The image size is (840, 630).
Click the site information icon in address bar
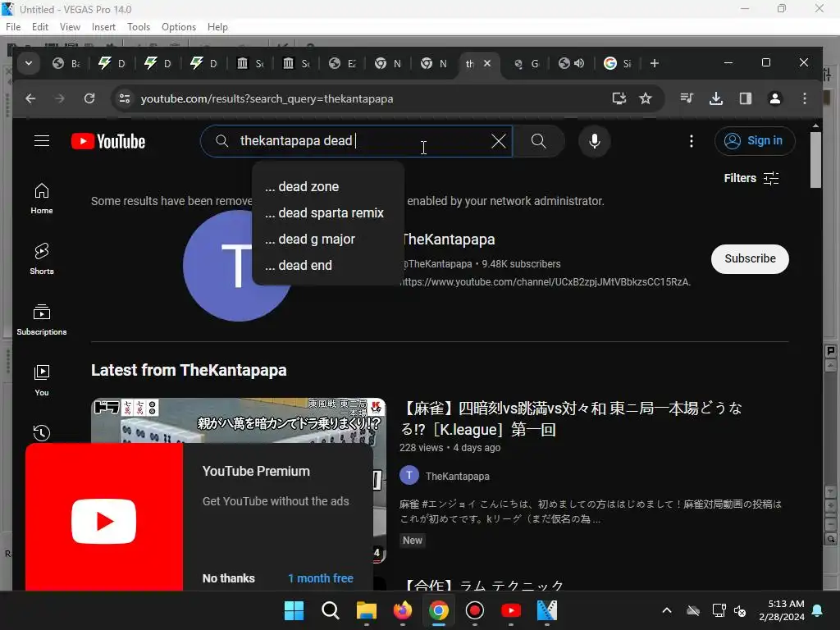(x=125, y=98)
